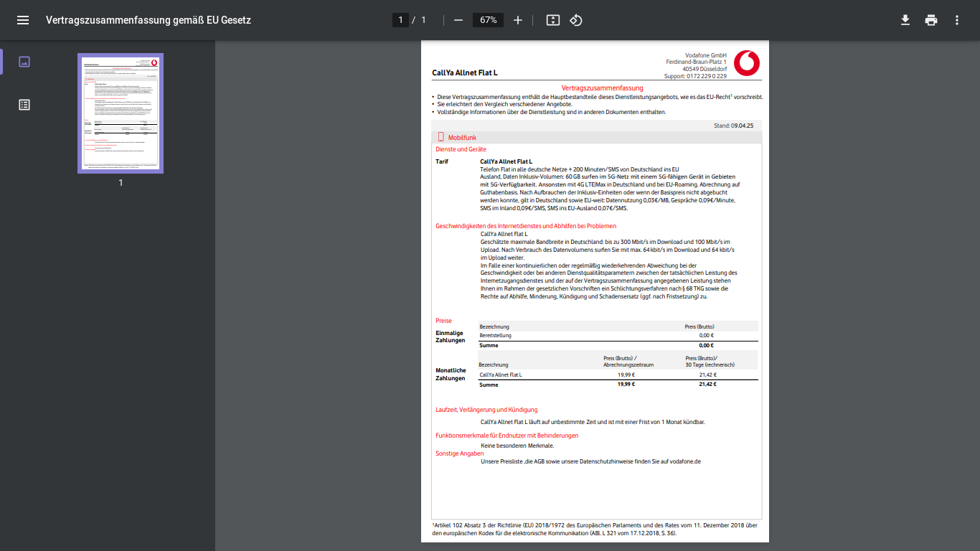The height and width of the screenshot is (551, 980).
Task: Click the 'Einmalige Zahlungen' label
Action: tap(450, 336)
